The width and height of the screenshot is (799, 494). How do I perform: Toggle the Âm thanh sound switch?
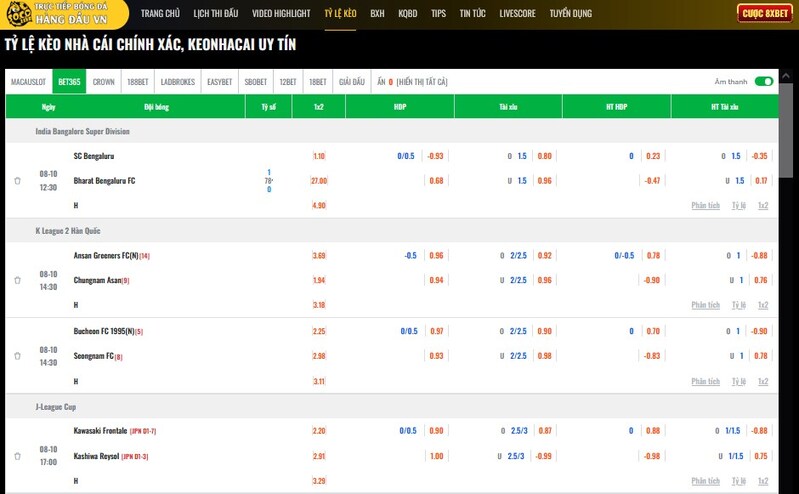[764, 82]
